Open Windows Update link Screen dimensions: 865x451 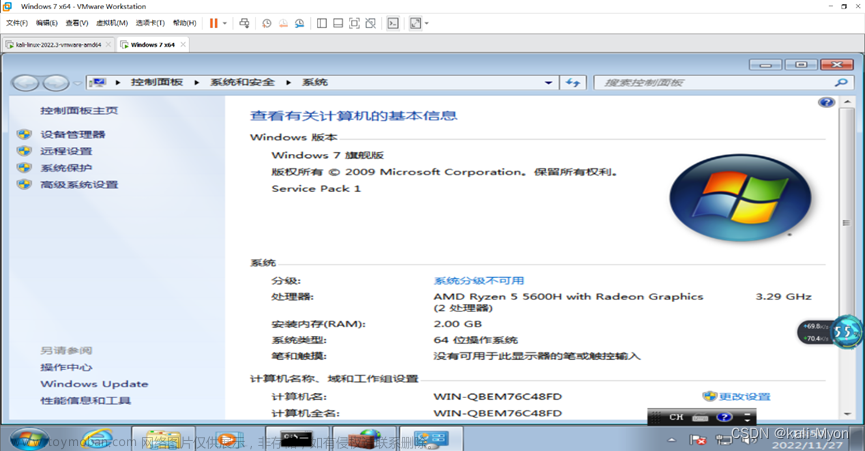tap(94, 384)
